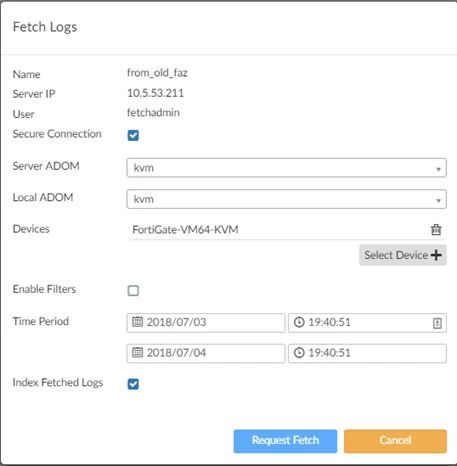Click the Request Fetch button

click(x=285, y=441)
